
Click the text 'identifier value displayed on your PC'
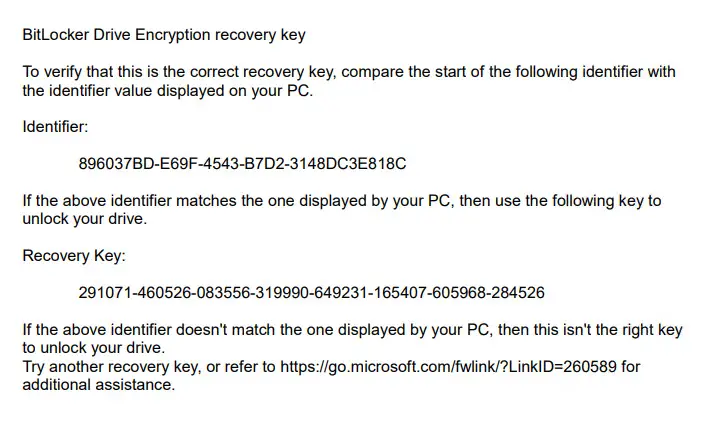pyautogui.click(x=180, y=91)
